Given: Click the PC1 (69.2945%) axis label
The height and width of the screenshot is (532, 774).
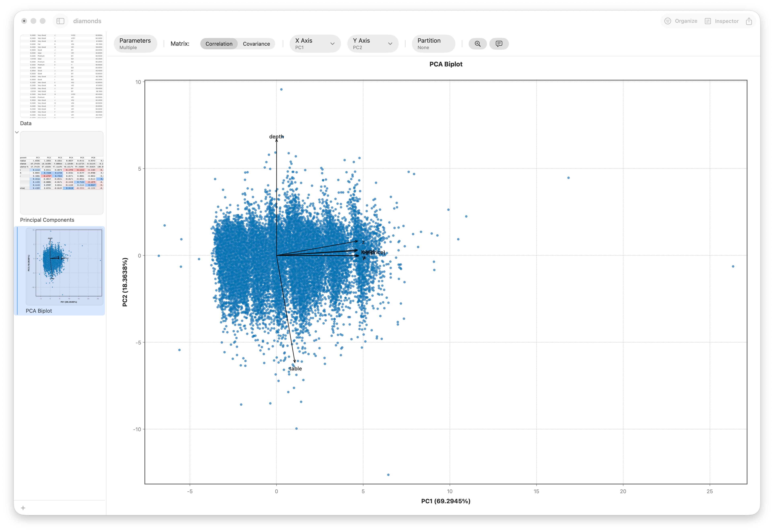Looking at the screenshot, I should pyautogui.click(x=446, y=501).
